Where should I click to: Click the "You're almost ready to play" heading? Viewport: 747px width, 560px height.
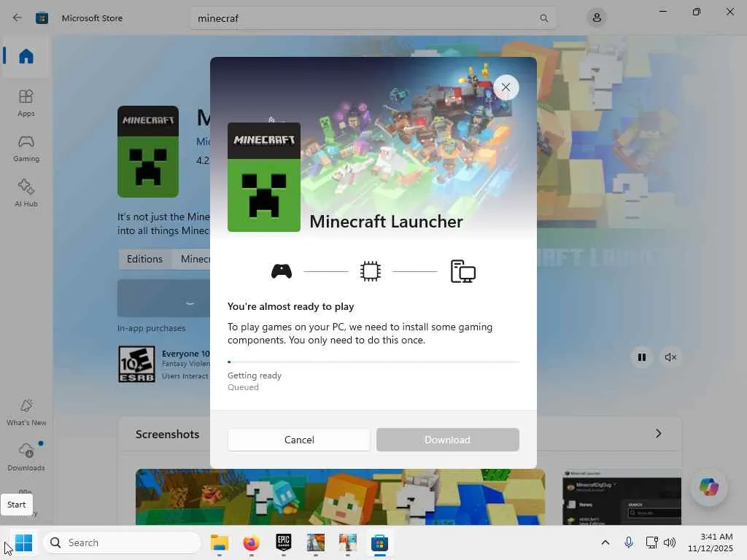pyautogui.click(x=290, y=306)
